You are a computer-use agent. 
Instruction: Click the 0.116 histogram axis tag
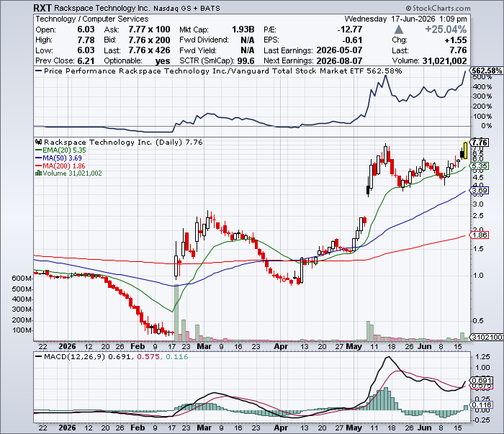point(481,405)
